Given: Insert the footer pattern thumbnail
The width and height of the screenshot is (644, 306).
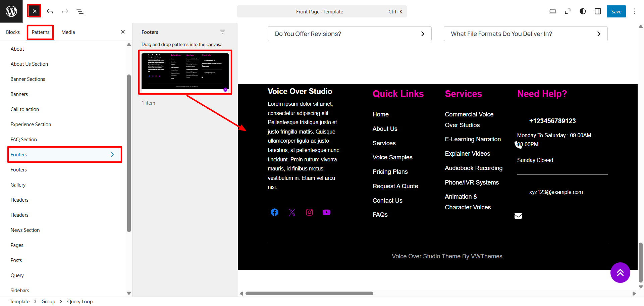Looking at the screenshot, I should [185, 72].
